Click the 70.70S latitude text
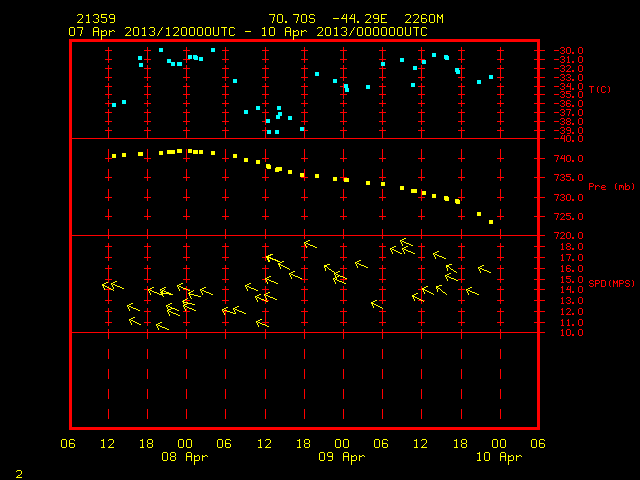 [292, 19]
